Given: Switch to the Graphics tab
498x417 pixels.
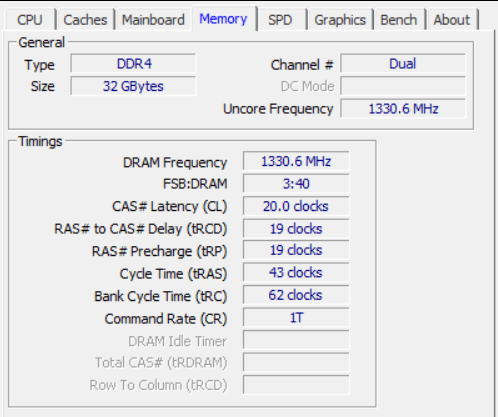Looking at the screenshot, I should tap(340, 20).
